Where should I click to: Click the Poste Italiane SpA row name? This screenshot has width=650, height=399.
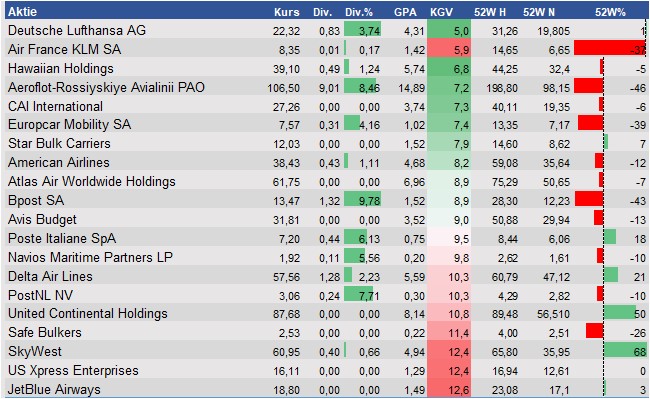click(x=62, y=238)
